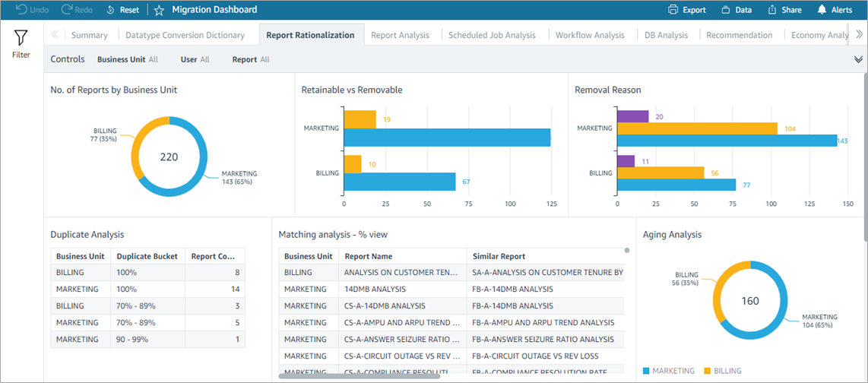
Task: Click the orange 104 bar in Removal Reason
Action: pyautogui.click(x=698, y=128)
